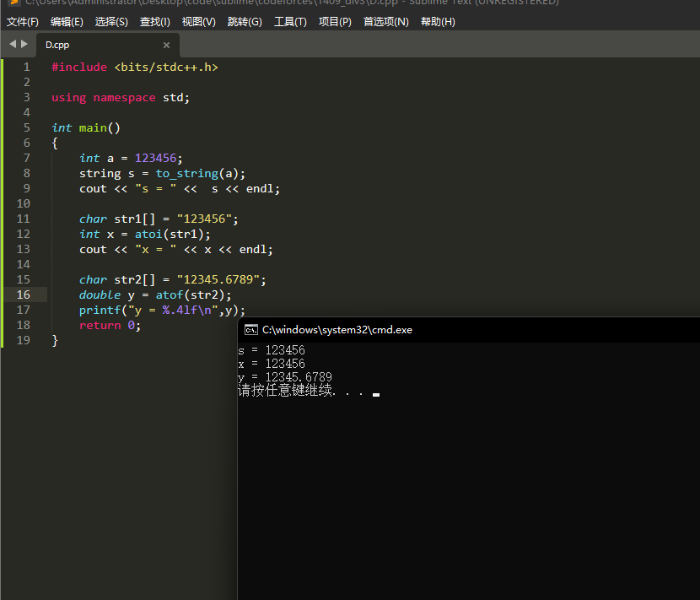Click line number 1 in gutter
700x600 pixels.
click(27, 67)
